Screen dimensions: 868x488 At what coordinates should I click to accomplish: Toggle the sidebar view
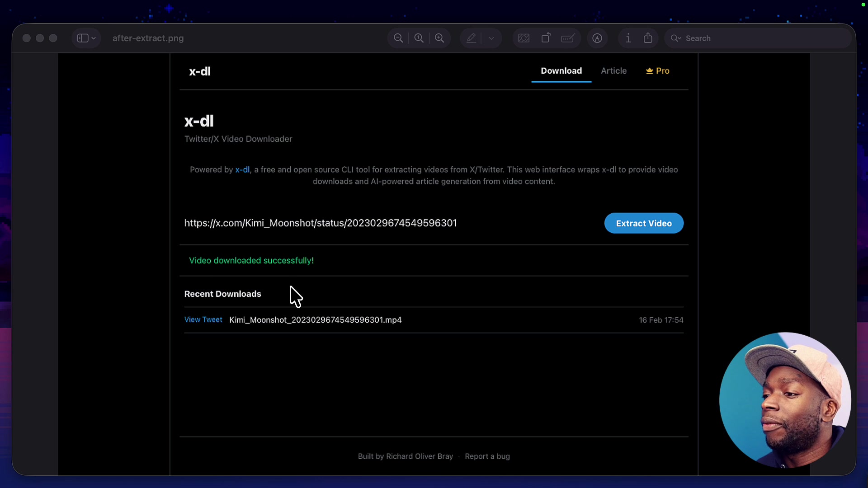click(x=82, y=38)
